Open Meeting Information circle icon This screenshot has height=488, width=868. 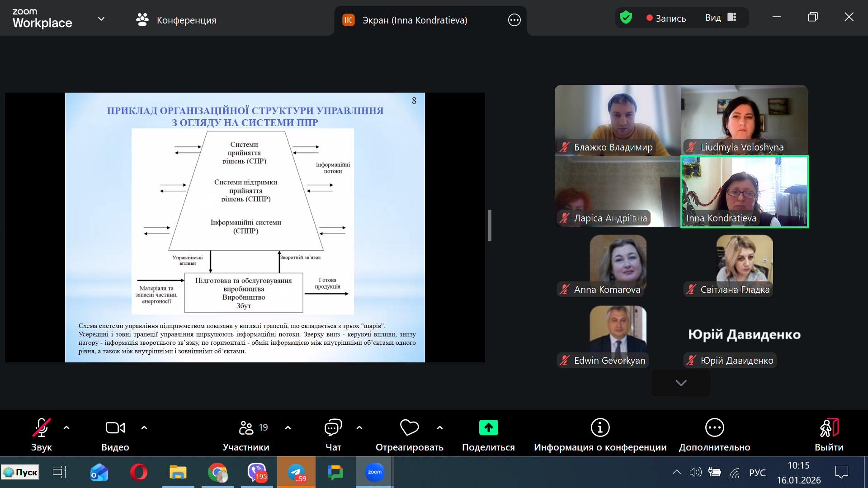[600, 427]
